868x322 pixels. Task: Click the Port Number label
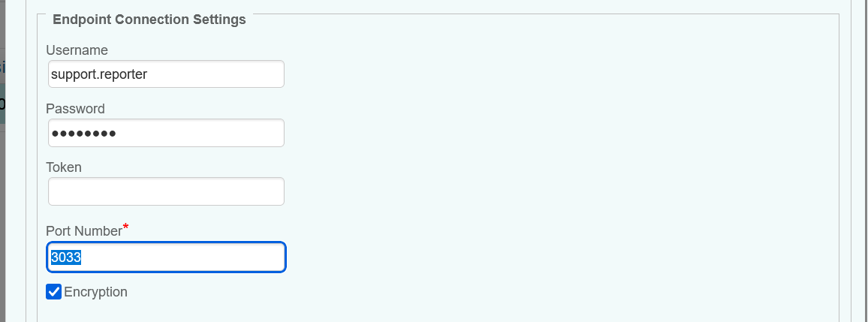click(x=83, y=231)
